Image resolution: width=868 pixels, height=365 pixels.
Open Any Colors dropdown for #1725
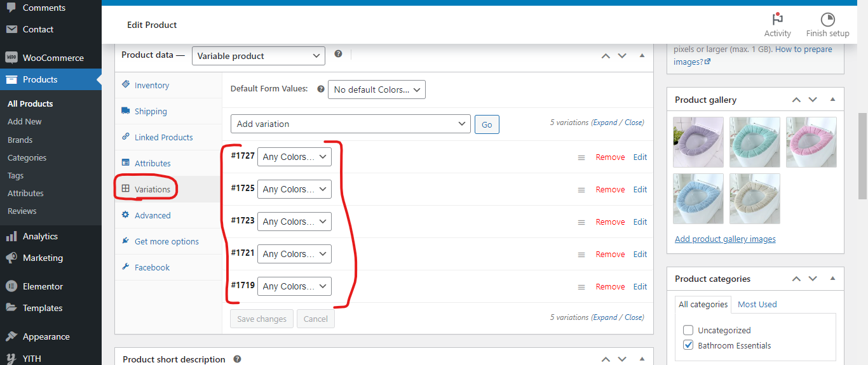(294, 189)
